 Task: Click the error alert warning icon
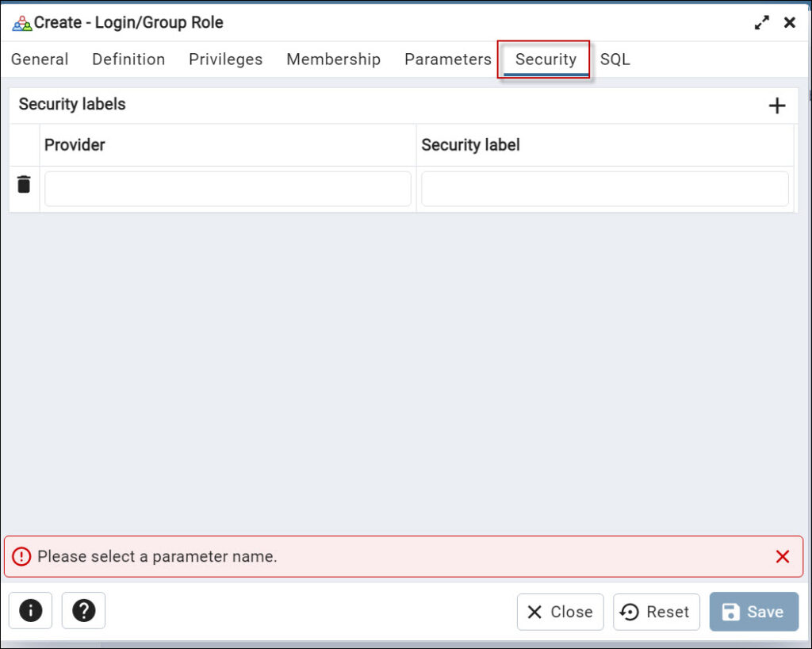(21, 556)
